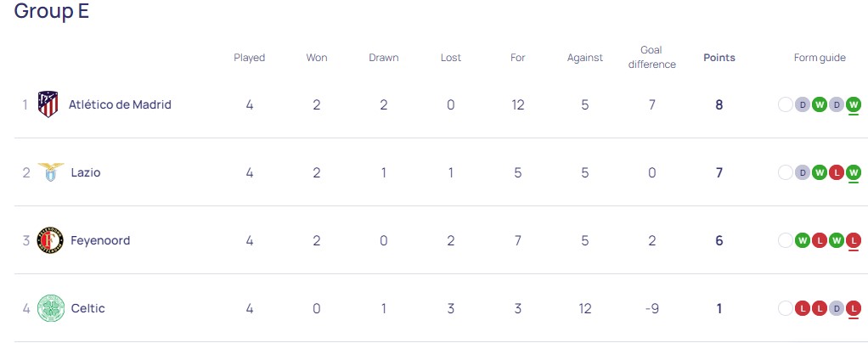Click the Feyenoord club crest

[51, 240]
